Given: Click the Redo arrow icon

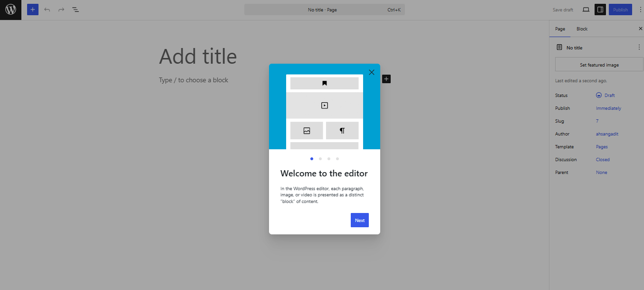Looking at the screenshot, I should pyautogui.click(x=61, y=10).
